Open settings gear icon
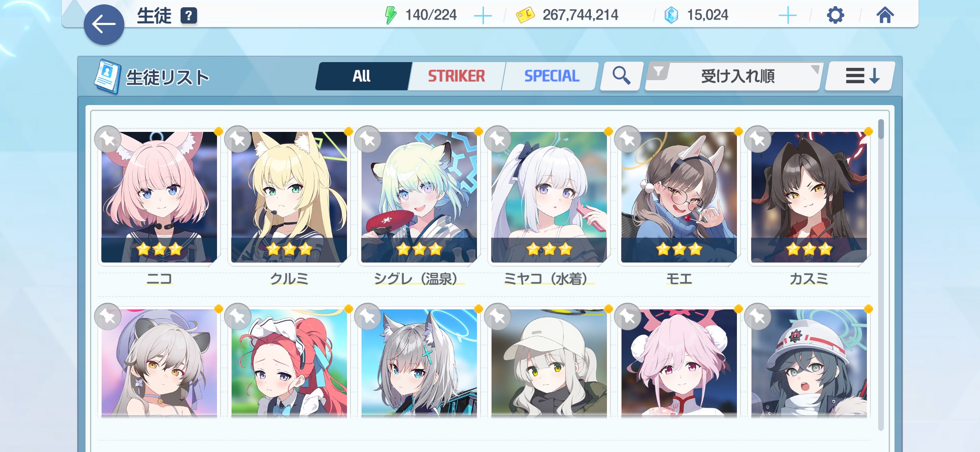The width and height of the screenshot is (980, 452). [x=835, y=15]
